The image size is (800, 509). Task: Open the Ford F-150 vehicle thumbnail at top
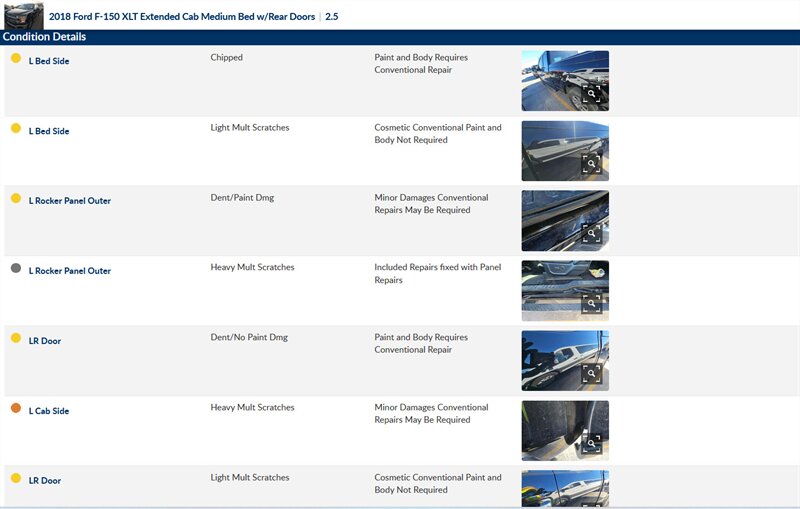pyautogui.click(x=23, y=15)
